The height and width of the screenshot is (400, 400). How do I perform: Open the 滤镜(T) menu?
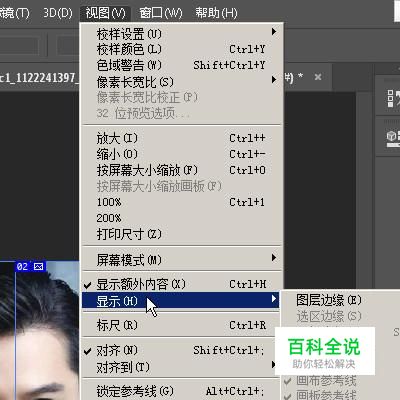tap(14, 13)
